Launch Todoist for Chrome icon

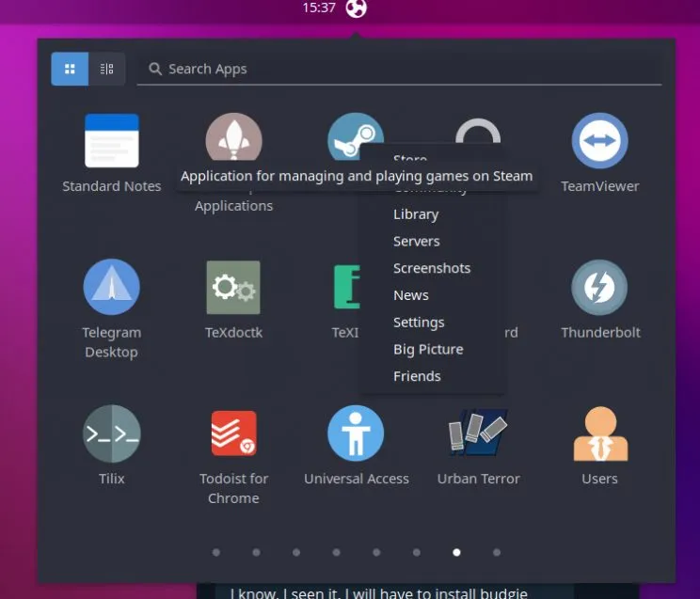click(x=233, y=433)
